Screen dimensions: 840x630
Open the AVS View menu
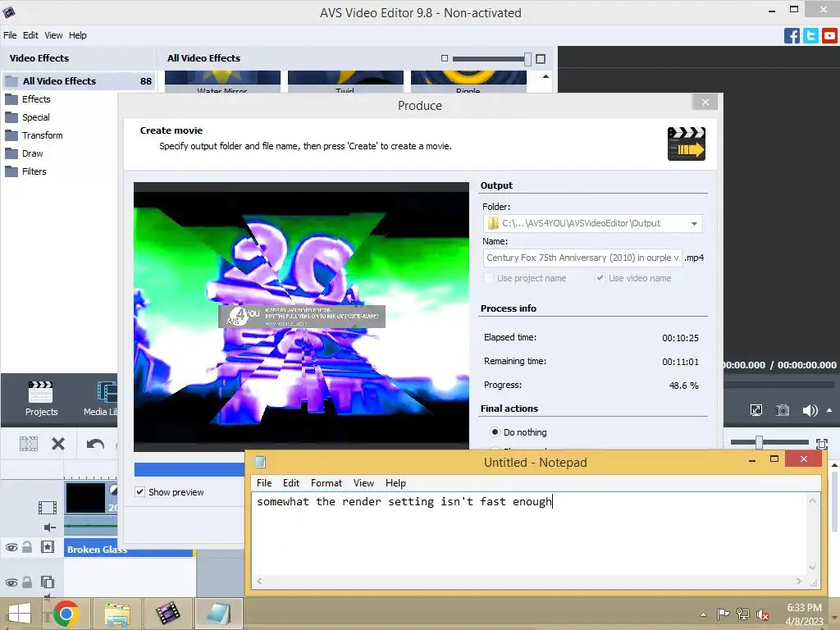53,35
